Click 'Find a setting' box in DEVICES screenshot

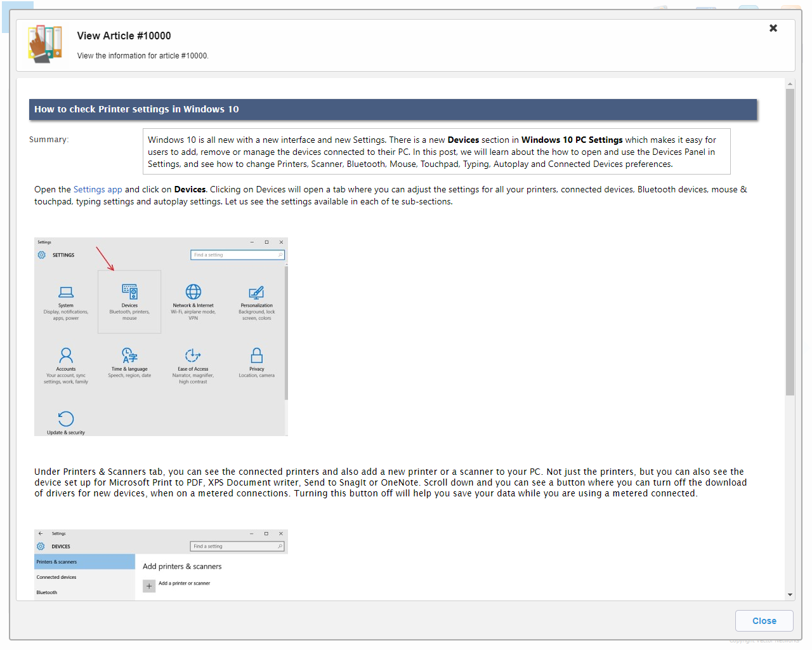coord(237,546)
